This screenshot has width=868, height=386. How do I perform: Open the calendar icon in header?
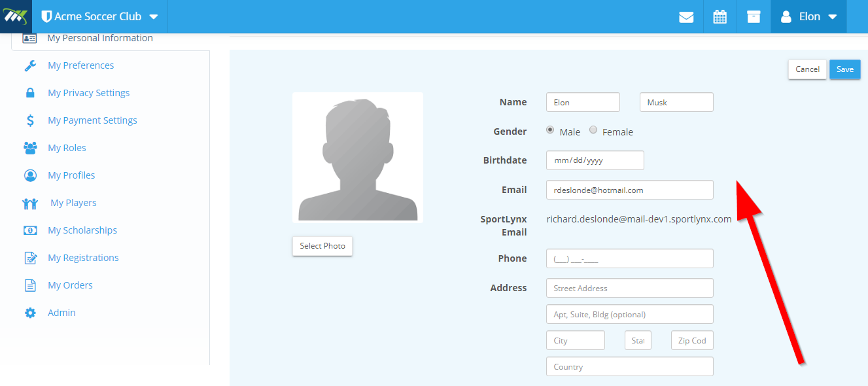coord(720,17)
